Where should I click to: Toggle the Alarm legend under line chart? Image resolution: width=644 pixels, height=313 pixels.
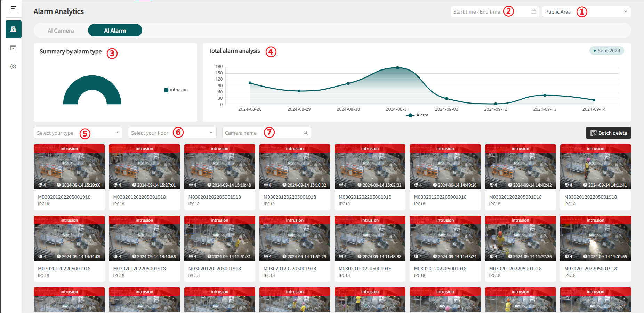[417, 115]
